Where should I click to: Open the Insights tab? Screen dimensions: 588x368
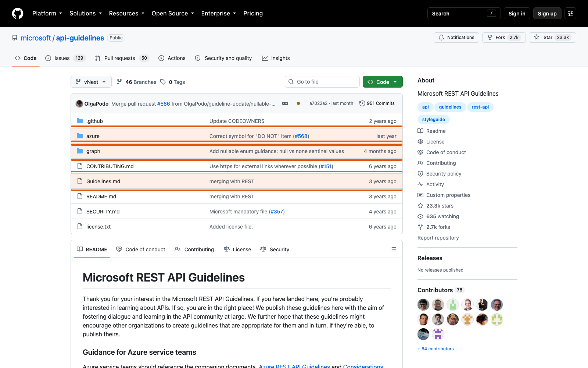276,58
